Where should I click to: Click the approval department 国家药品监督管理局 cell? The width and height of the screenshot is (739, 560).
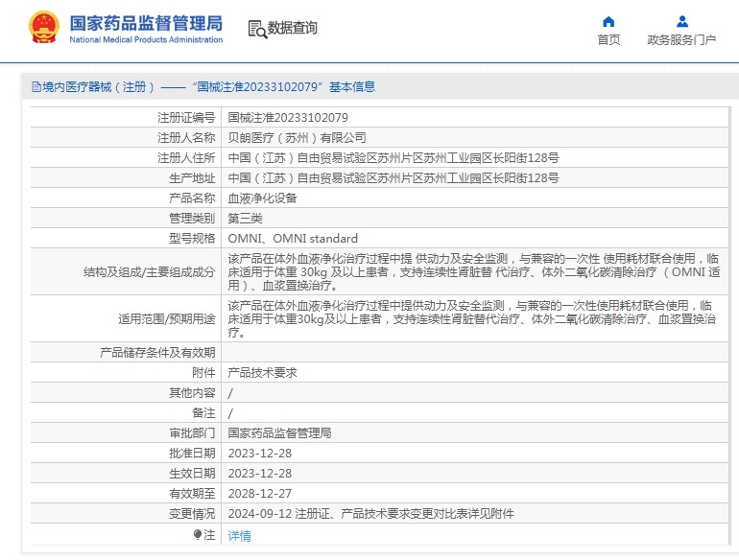(x=279, y=433)
